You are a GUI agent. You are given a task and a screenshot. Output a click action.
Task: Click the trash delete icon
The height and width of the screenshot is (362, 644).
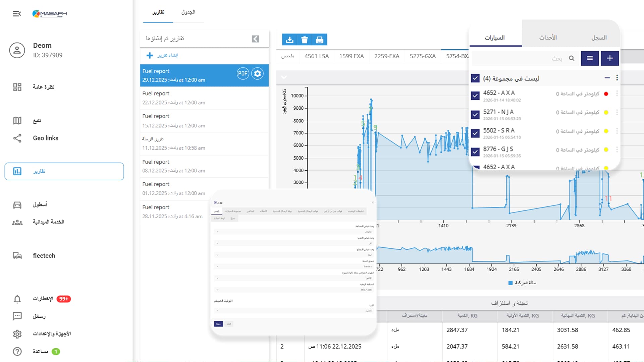[305, 40]
